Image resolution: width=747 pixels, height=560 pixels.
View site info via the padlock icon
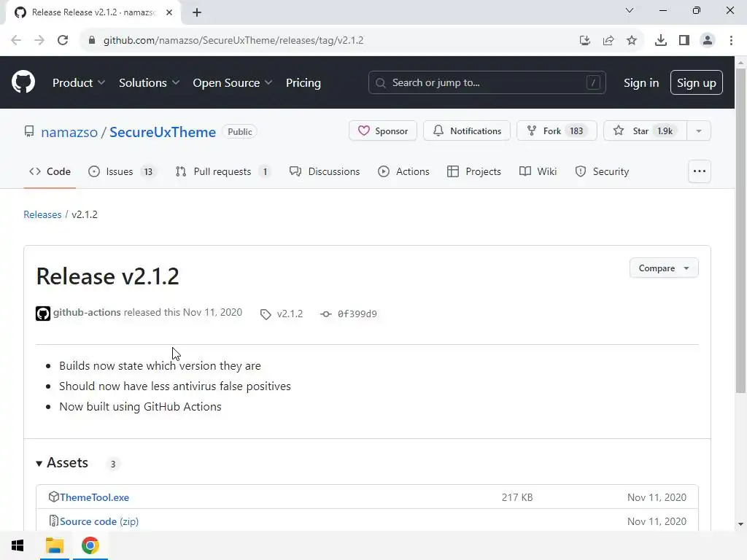point(92,41)
